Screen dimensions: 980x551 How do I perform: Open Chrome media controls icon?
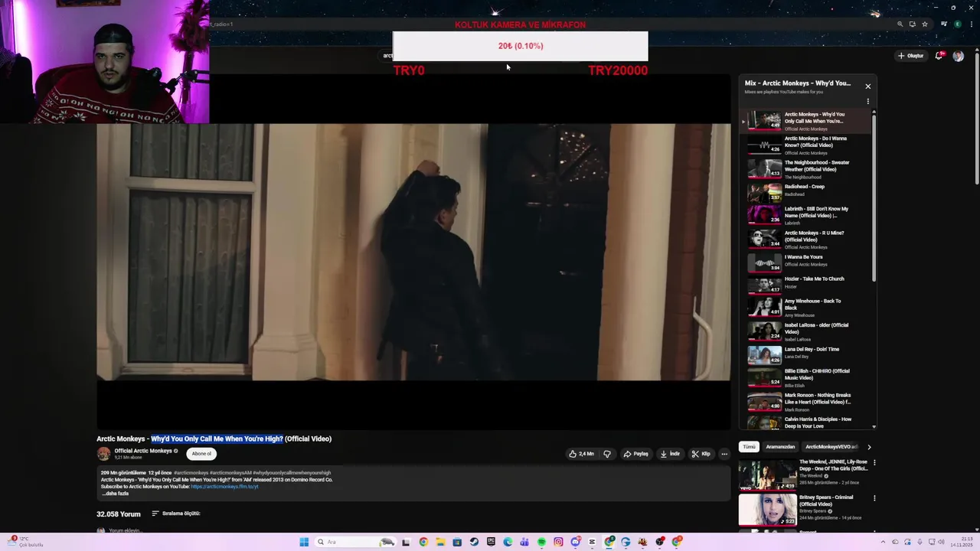click(944, 24)
